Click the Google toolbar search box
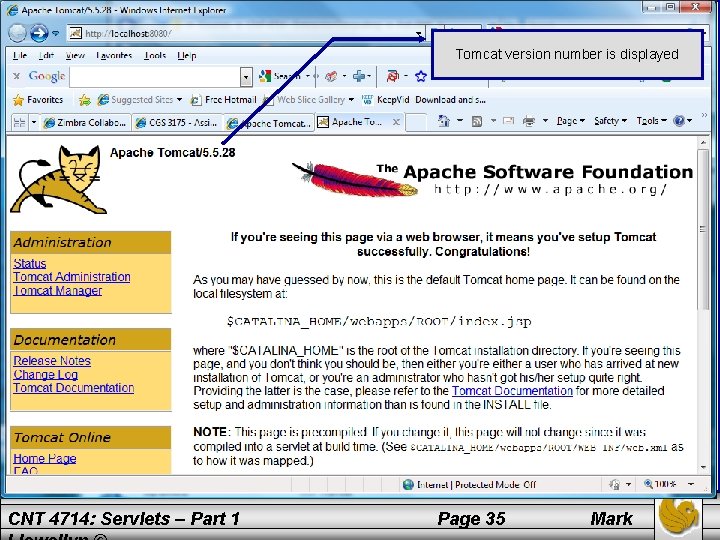Image resolution: width=720 pixels, height=540 pixels. coord(155,77)
